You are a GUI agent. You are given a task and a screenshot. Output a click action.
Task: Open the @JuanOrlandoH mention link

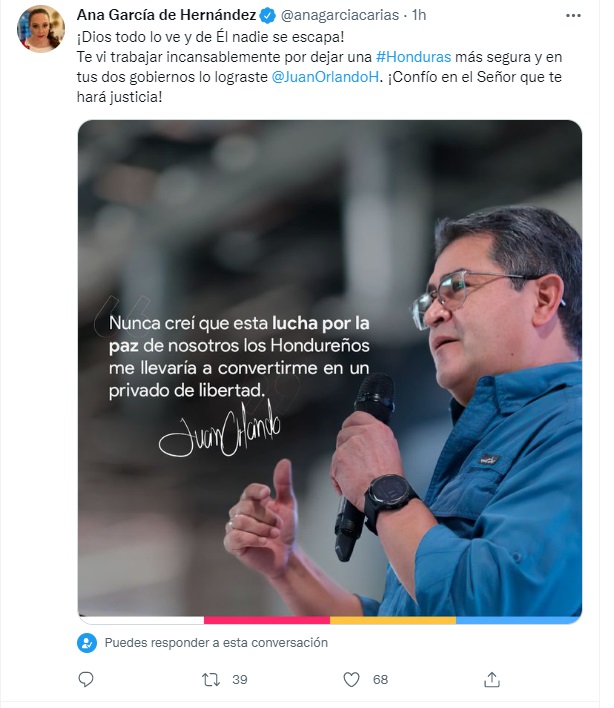tap(325, 77)
